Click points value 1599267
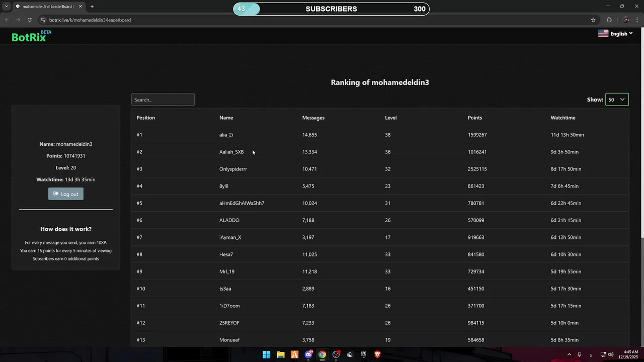Viewport: 644px width, 362px height. click(477, 135)
